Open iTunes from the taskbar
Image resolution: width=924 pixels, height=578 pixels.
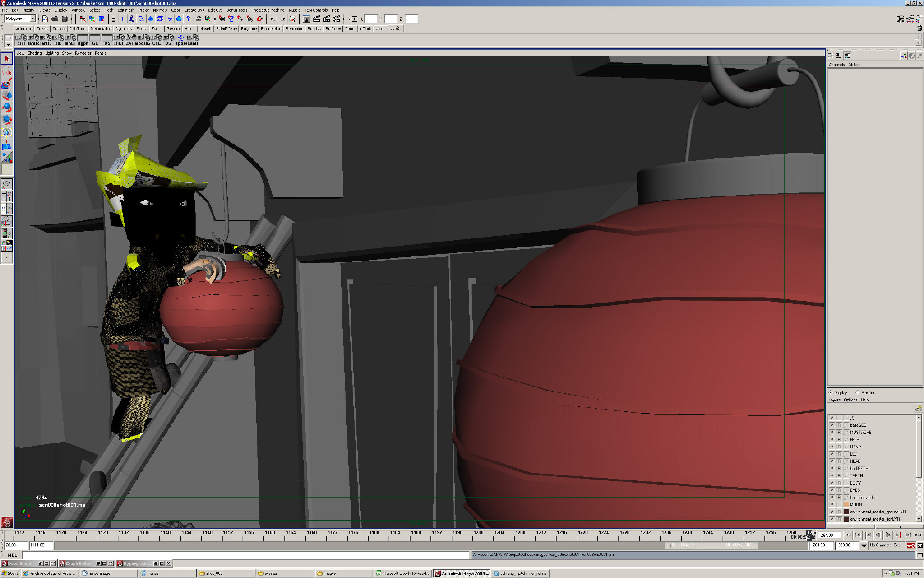(167, 573)
